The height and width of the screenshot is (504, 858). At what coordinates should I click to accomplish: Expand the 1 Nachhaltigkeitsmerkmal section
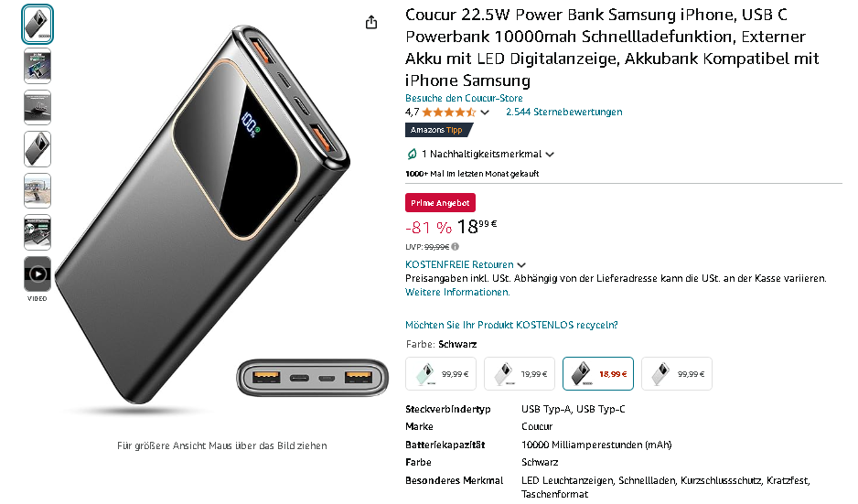[x=488, y=155]
